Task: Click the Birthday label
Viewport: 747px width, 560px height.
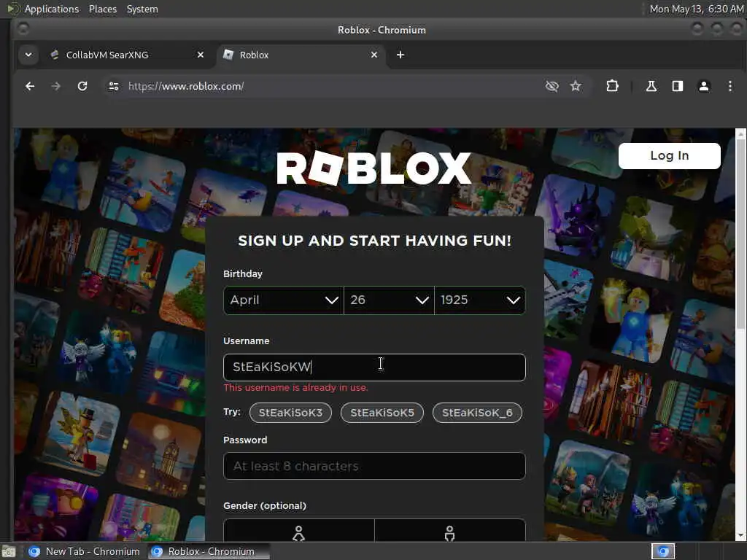Action: tap(242, 274)
